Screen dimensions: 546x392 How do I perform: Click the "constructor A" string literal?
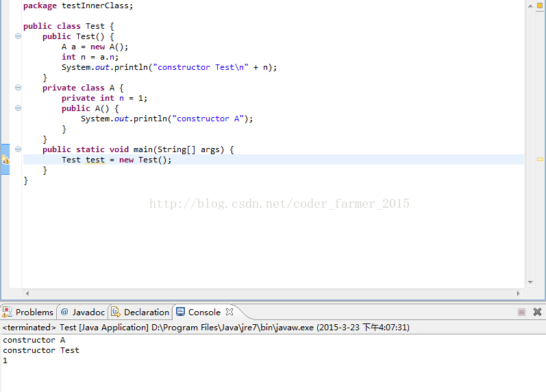[208, 119]
